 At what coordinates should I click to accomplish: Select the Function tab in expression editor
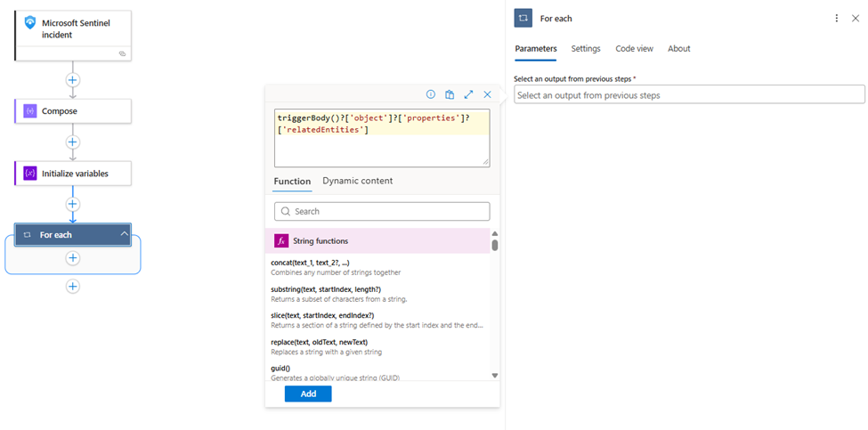click(x=292, y=181)
